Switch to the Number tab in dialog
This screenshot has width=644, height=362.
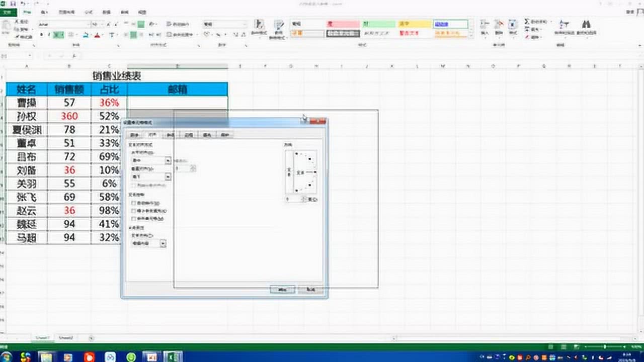[134, 135]
